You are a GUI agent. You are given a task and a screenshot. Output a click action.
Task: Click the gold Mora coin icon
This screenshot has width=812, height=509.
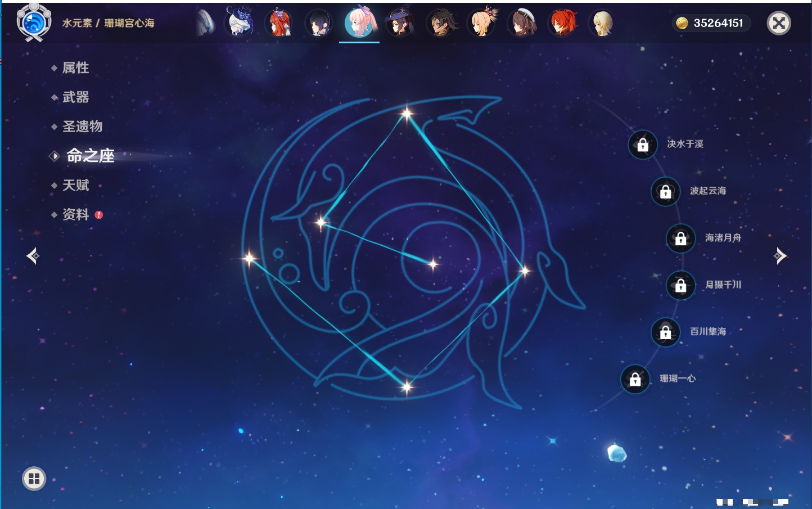coord(682,23)
